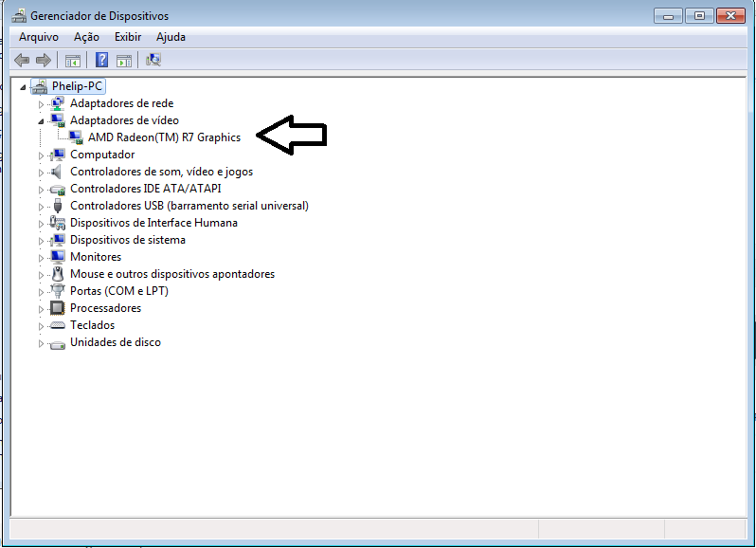Click the AMD Radeon device icon
This screenshot has height=548, width=756.
click(x=76, y=137)
